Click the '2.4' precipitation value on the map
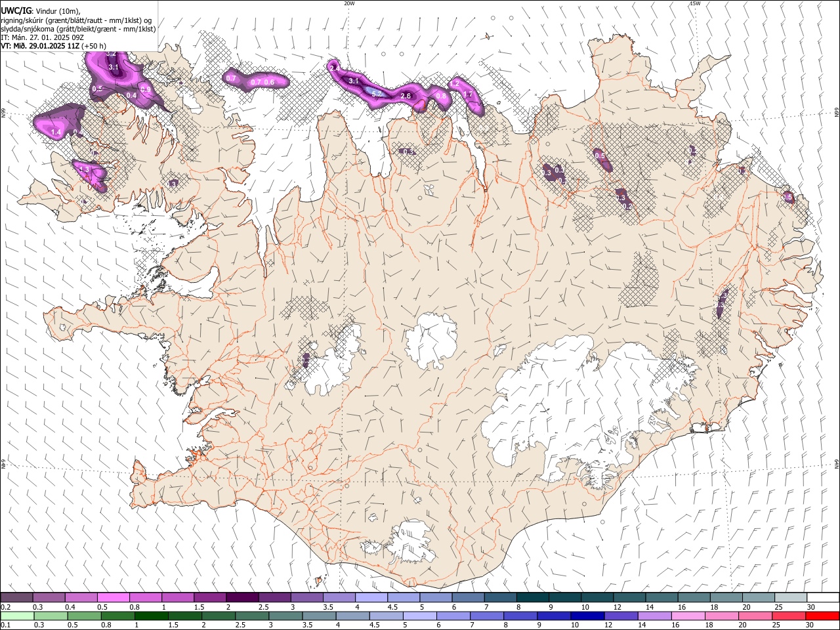Image resolution: width=840 pixels, height=630 pixels. click(x=334, y=68)
